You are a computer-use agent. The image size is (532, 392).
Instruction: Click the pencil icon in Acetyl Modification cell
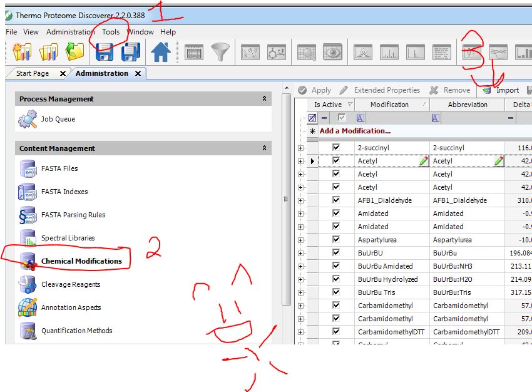pos(423,161)
